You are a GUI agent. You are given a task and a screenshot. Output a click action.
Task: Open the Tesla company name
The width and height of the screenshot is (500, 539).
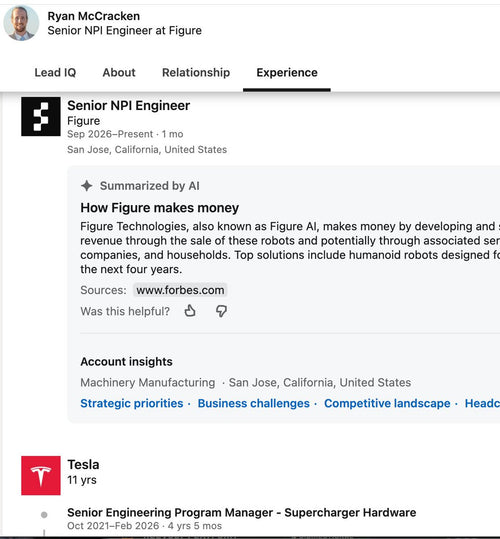(83, 465)
